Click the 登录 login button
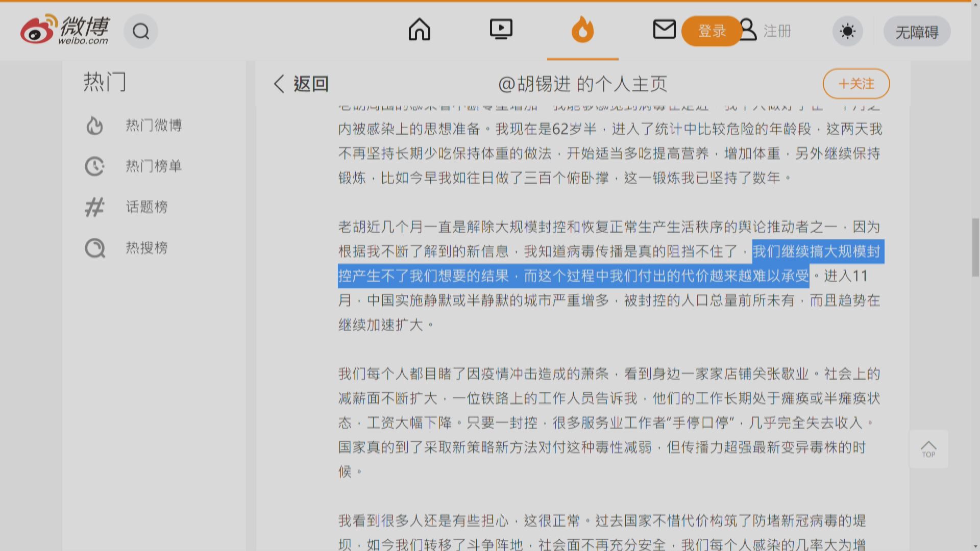980x551 pixels. tap(711, 31)
